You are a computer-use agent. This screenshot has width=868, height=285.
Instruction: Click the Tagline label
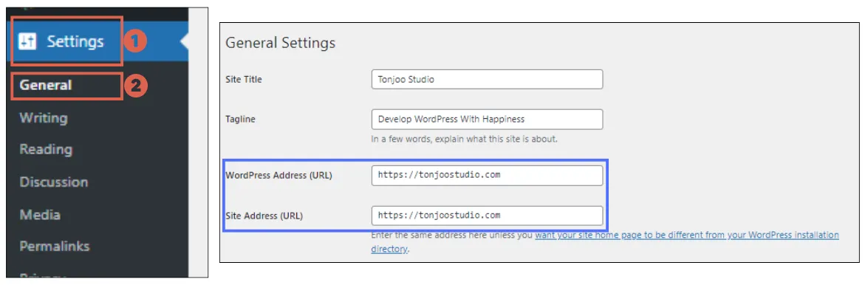pyautogui.click(x=241, y=119)
